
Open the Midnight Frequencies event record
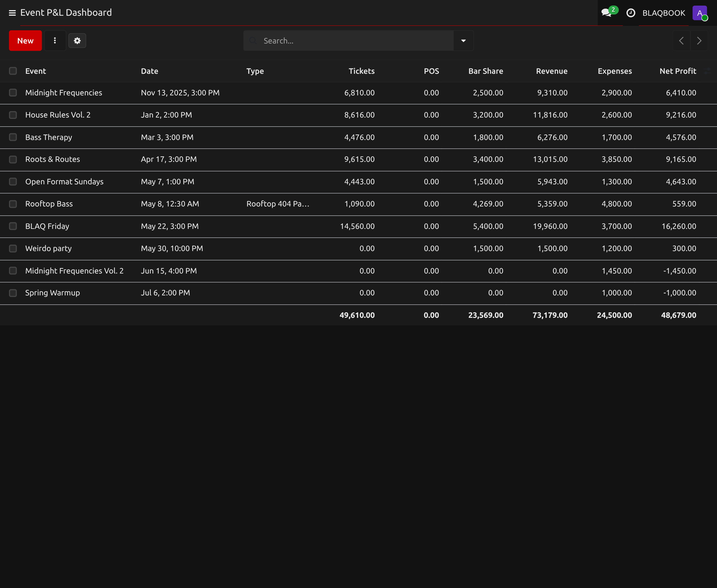pyautogui.click(x=64, y=93)
